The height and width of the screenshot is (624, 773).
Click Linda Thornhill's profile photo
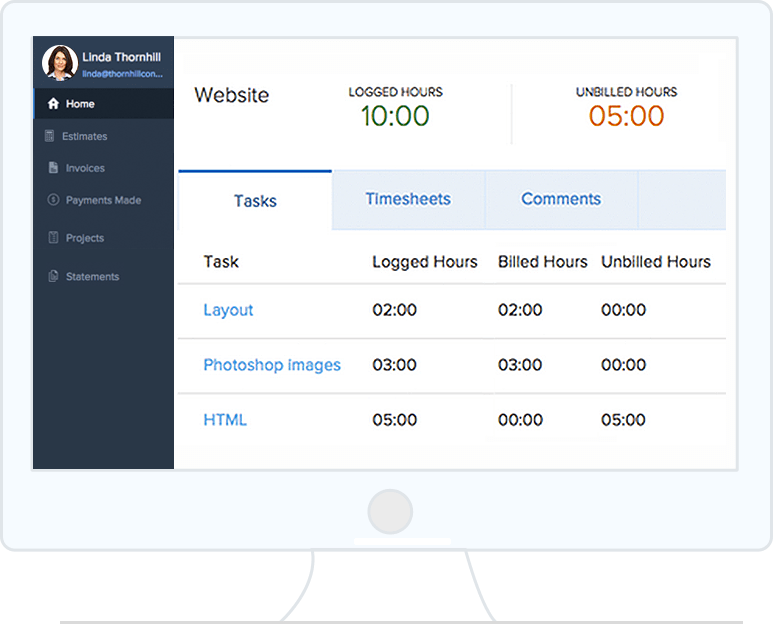[60, 63]
